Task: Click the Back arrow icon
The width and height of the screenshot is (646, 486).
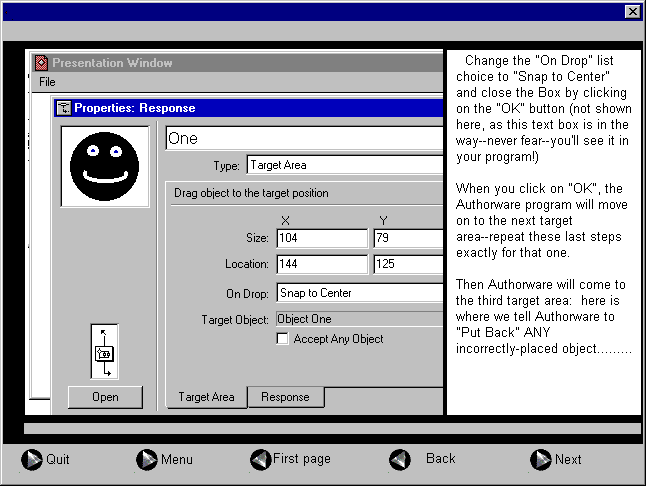Action: pos(400,459)
